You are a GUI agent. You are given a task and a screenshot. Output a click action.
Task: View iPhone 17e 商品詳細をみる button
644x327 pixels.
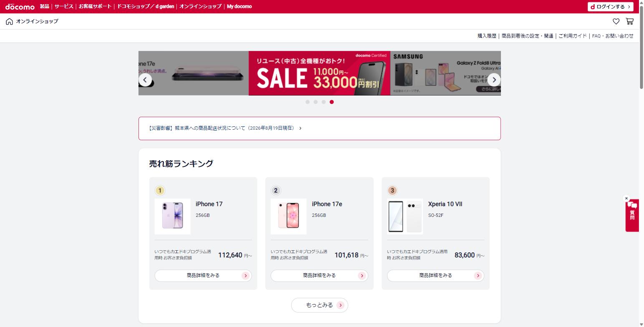coord(319,276)
